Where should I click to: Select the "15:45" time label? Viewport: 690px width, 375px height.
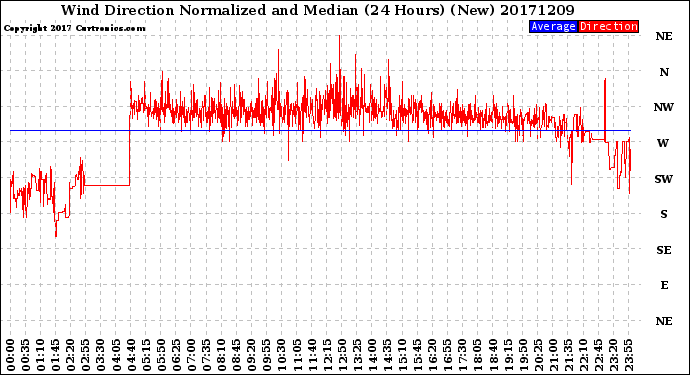418,355
